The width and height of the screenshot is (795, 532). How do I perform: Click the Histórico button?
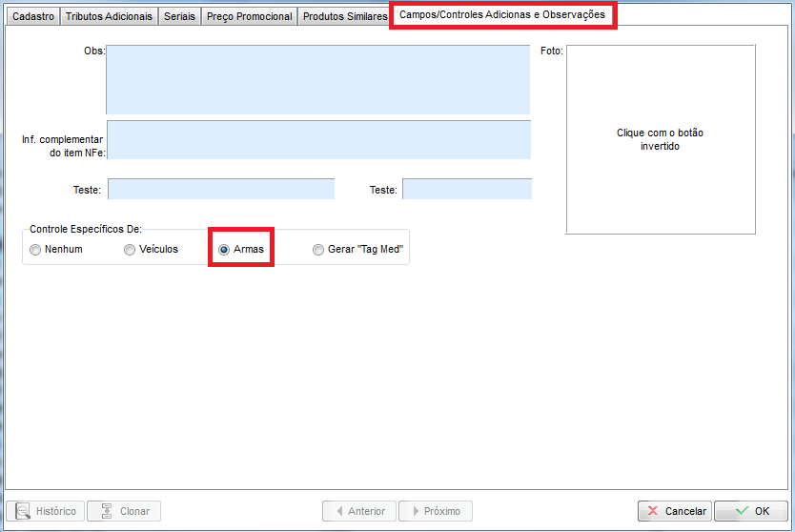coord(45,511)
